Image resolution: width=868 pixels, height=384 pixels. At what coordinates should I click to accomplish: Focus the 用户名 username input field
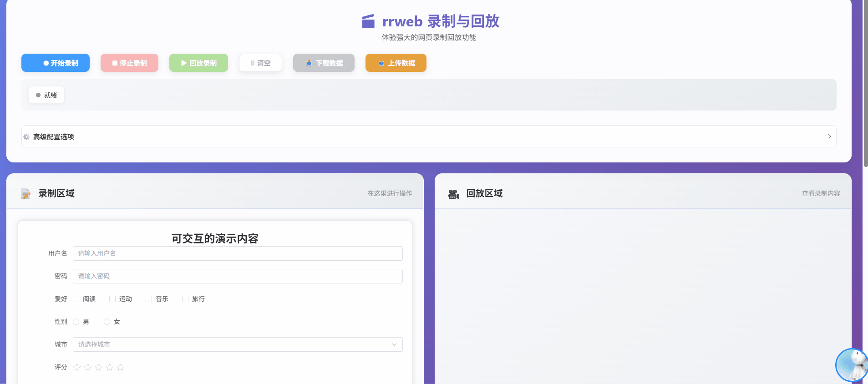238,253
